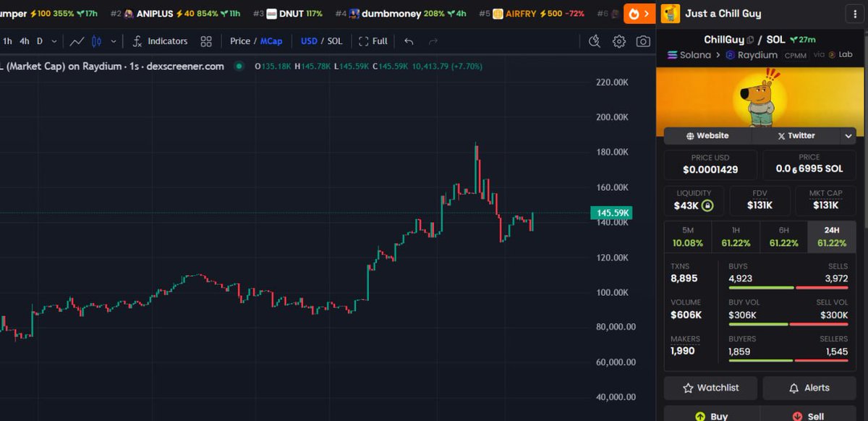Click the Buys/Sells ratio bar
This screenshot has height=421, width=868.
coord(788,288)
